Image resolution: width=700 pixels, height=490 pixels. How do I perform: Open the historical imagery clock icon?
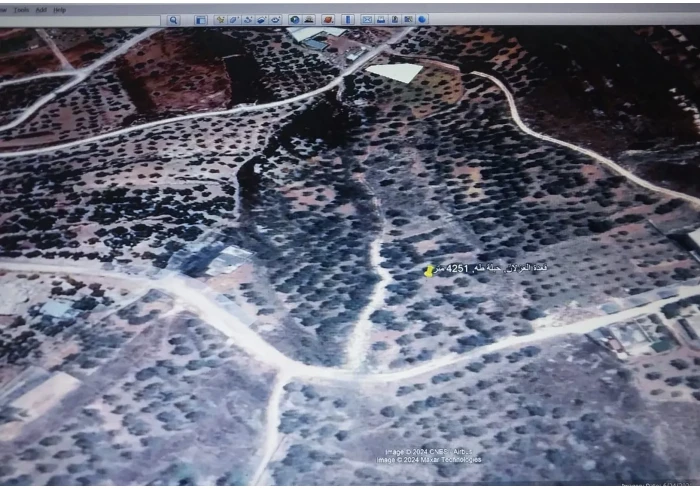(x=294, y=20)
